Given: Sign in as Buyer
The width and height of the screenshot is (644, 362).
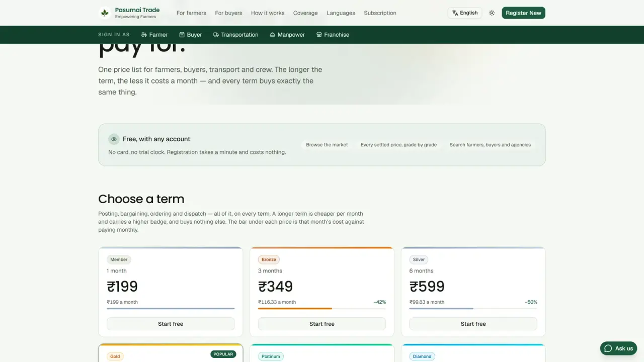Looking at the screenshot, I should (191, 35).
